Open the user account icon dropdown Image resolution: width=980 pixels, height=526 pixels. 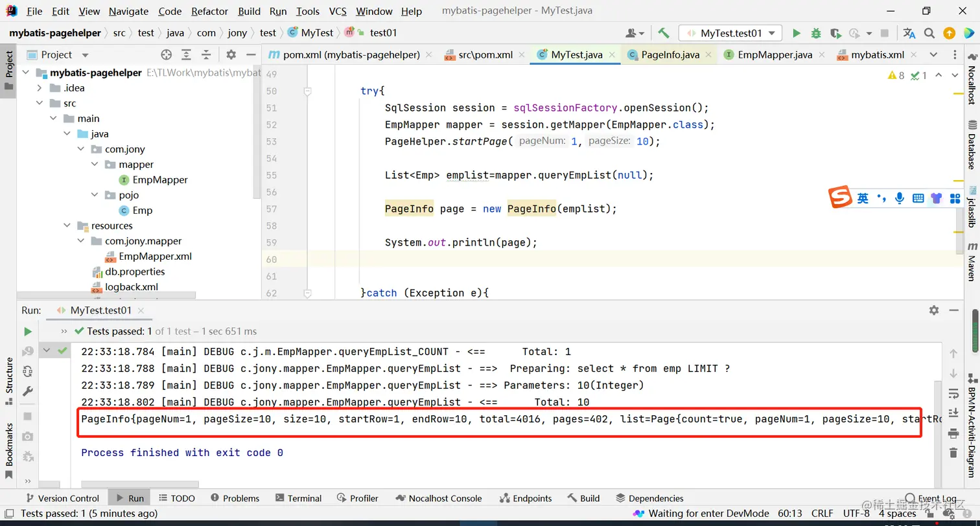(635, 33)
